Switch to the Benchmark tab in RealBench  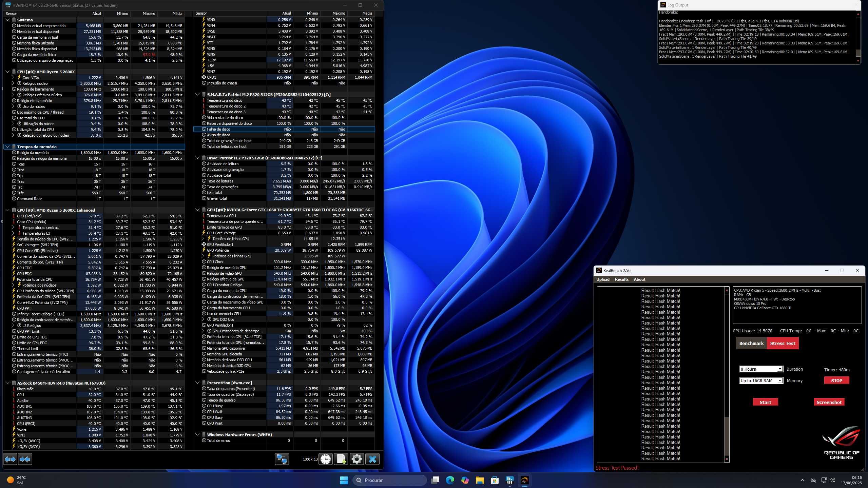751,343
